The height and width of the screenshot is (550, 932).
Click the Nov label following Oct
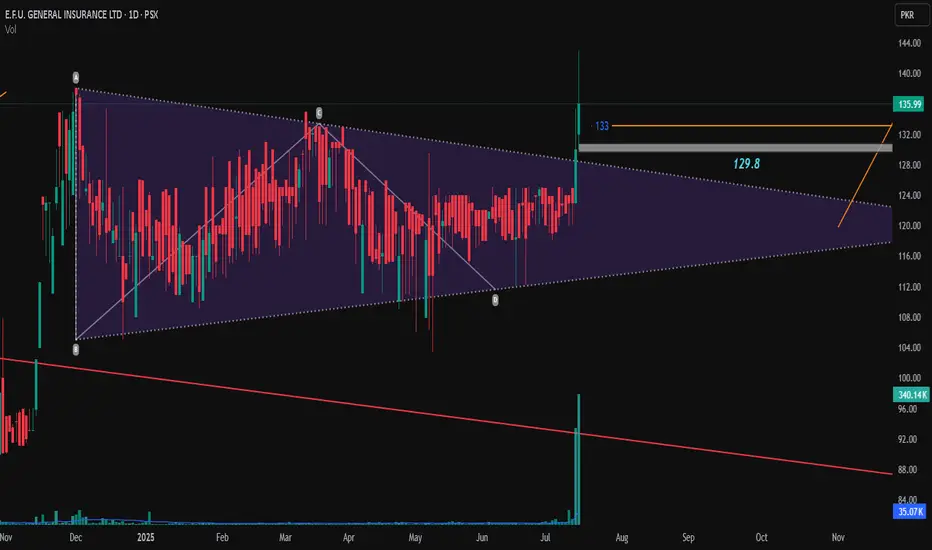pyautogui.click(x=838, y=538)
